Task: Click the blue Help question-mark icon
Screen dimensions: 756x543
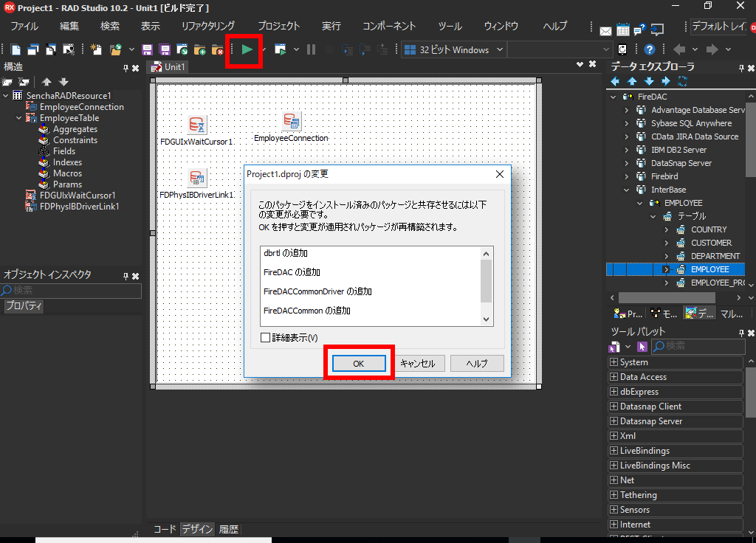Action: 650,49
